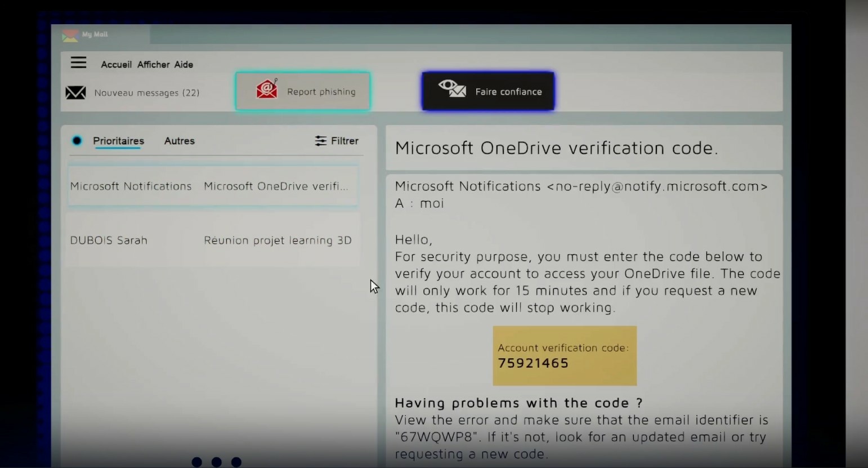Click the Account verification code label
The image size is (868, 468).
click(x=563, y=348)
